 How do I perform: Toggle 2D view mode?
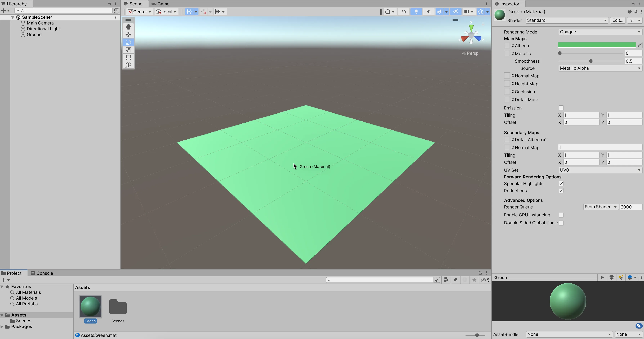point(403,12)
